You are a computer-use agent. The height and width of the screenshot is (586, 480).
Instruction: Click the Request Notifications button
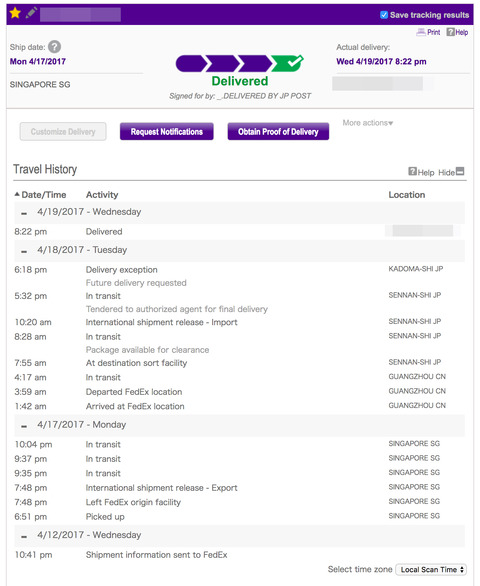click(167, 132)
